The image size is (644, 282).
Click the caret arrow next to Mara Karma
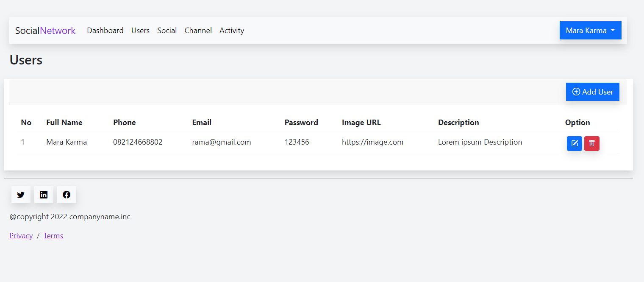pyautogui.click(x=613, y=31)
